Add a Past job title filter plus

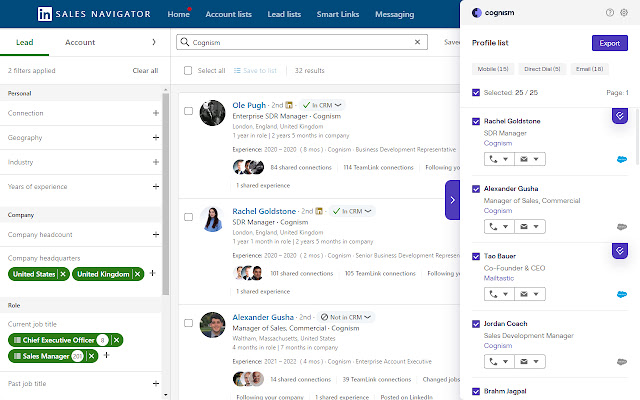pyautogui.click(x=156, y=383)
